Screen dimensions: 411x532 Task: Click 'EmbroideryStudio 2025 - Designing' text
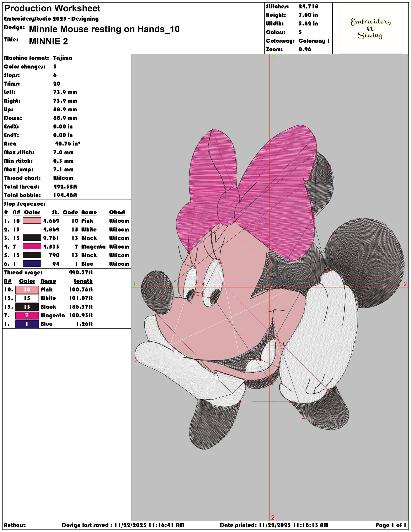[51, 19]
